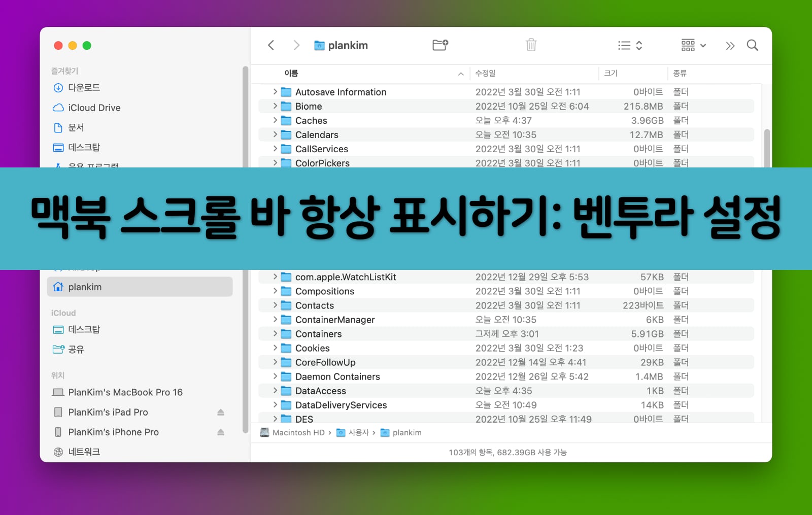Go forward with the right chevron button

tap(296, 45)
